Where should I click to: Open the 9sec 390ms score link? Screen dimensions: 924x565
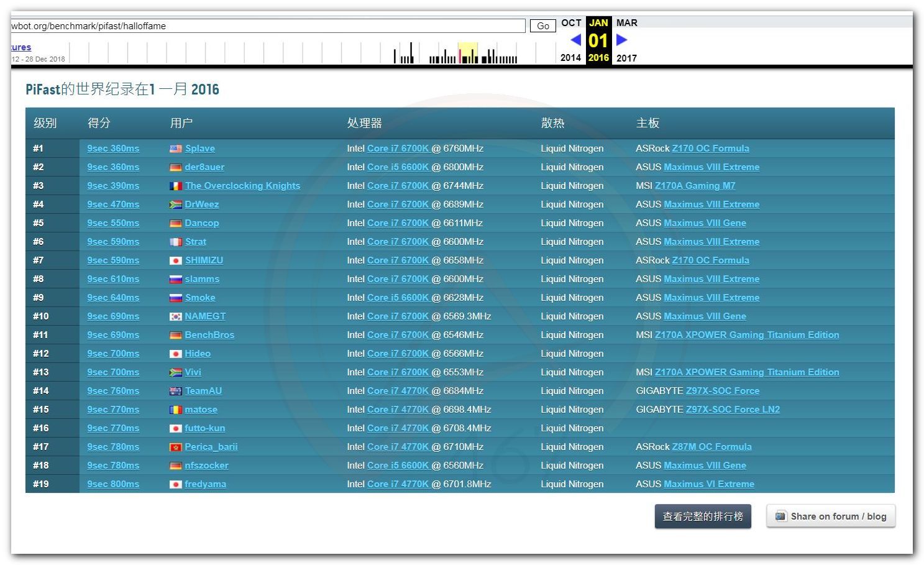click(x=113, y=186)
